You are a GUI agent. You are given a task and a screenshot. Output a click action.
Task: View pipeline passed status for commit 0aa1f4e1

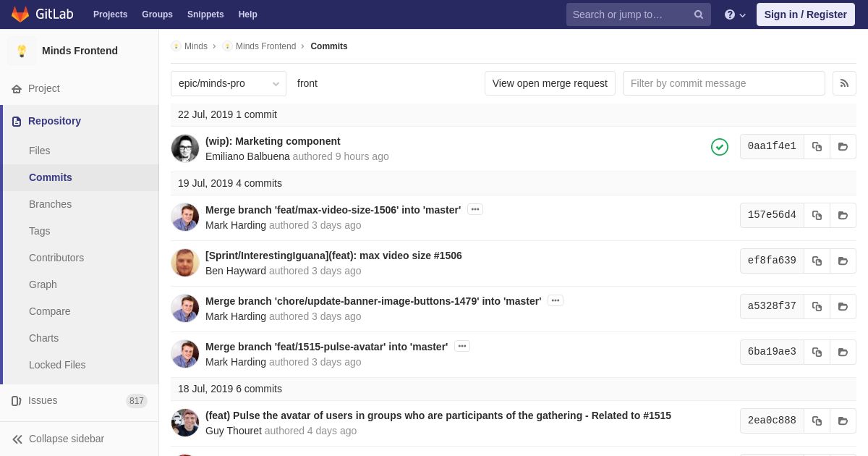720,147
